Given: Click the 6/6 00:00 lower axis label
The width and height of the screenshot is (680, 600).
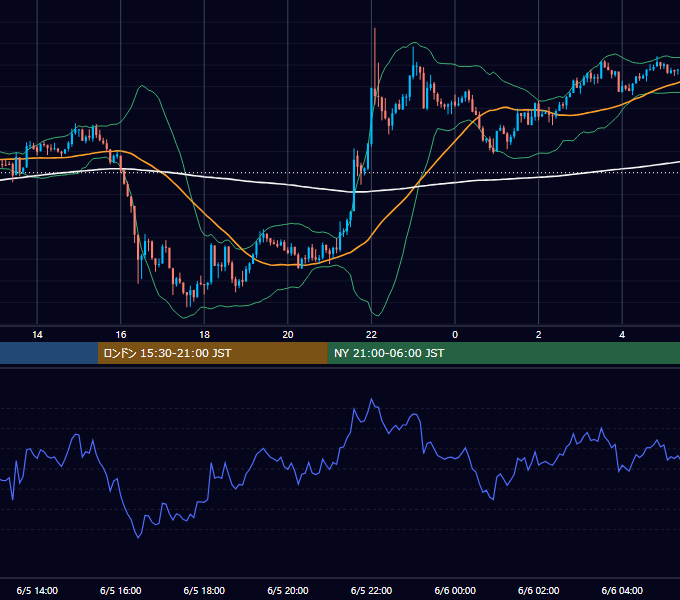Looking at the screenshot, I should (455, 590).
